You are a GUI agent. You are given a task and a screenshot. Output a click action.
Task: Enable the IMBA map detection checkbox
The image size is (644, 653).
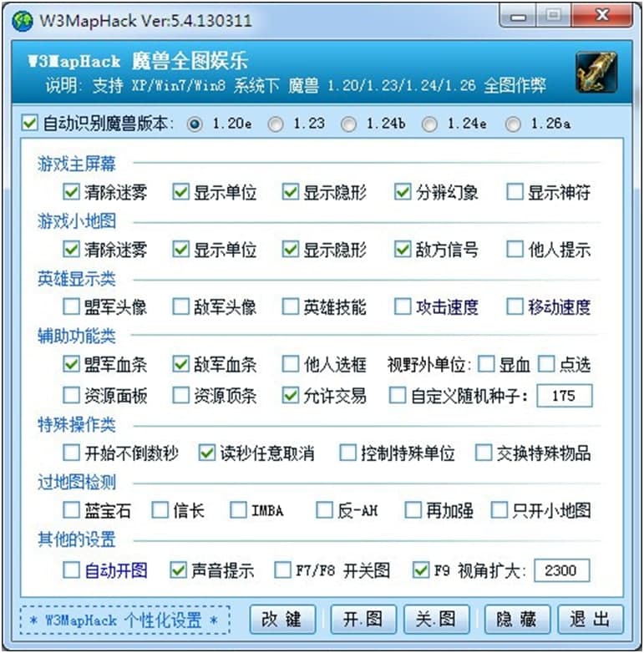238,510
